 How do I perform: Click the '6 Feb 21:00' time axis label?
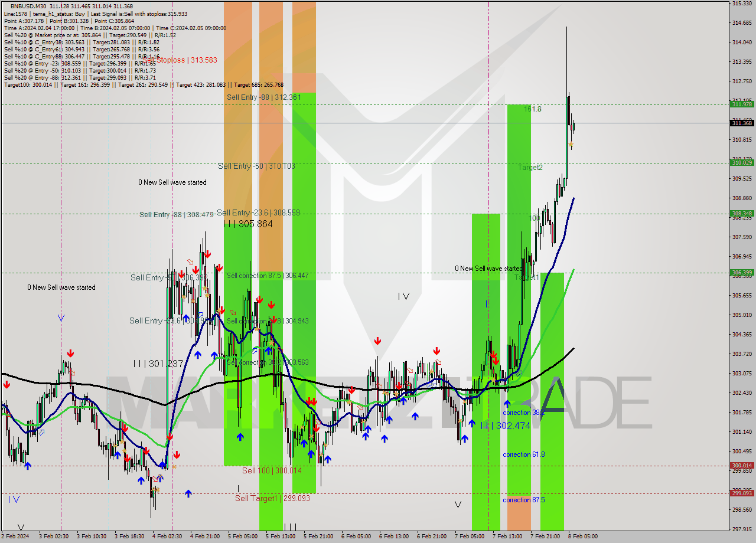click(432, 537)
